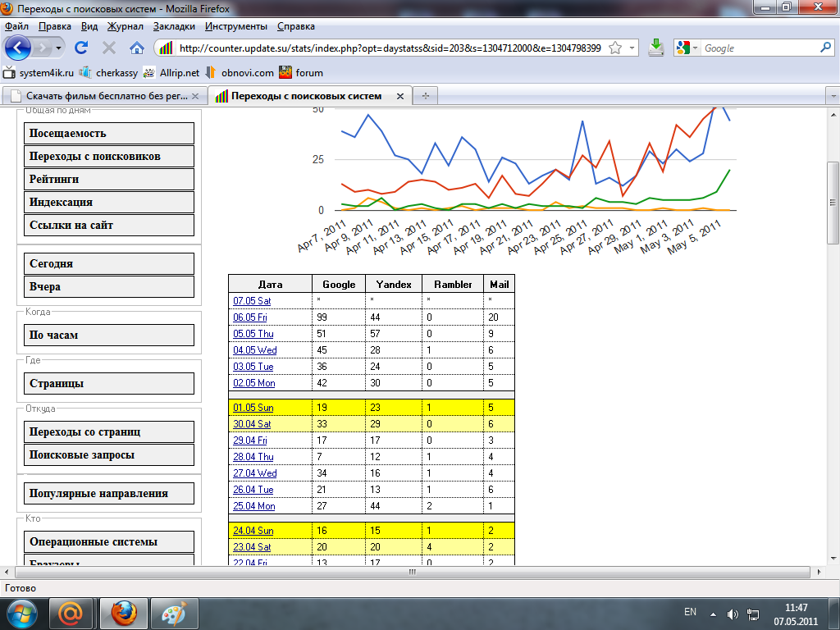Click the Stop loading X icon

click(x=109, y=48)
